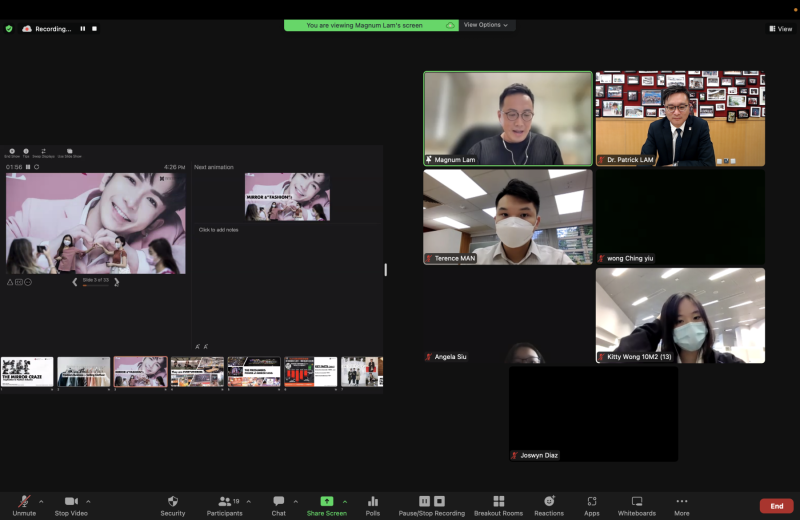Image resolution: width=800 pixels, height=520 pixels.
Task: Select the red chart slide 6 thumbnail
Action: click(310, 372)
